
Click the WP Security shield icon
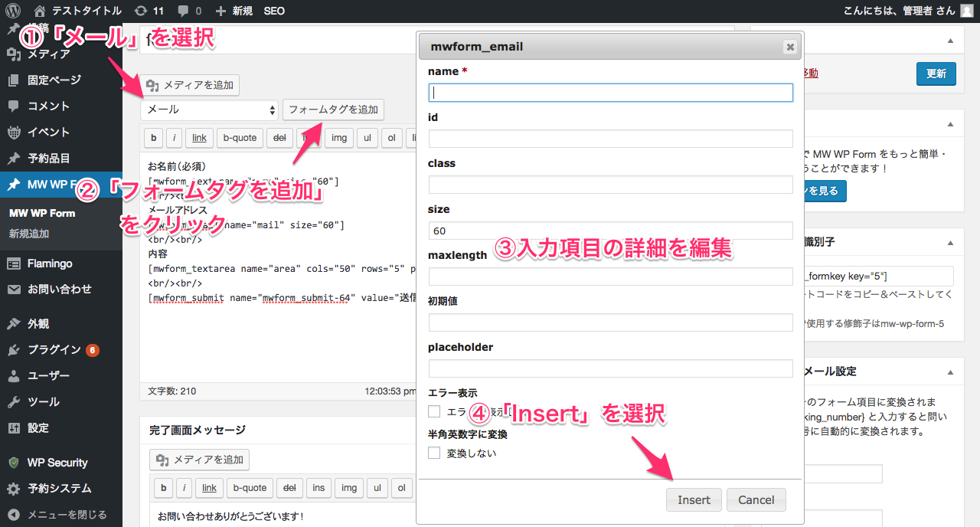(14, 462)
